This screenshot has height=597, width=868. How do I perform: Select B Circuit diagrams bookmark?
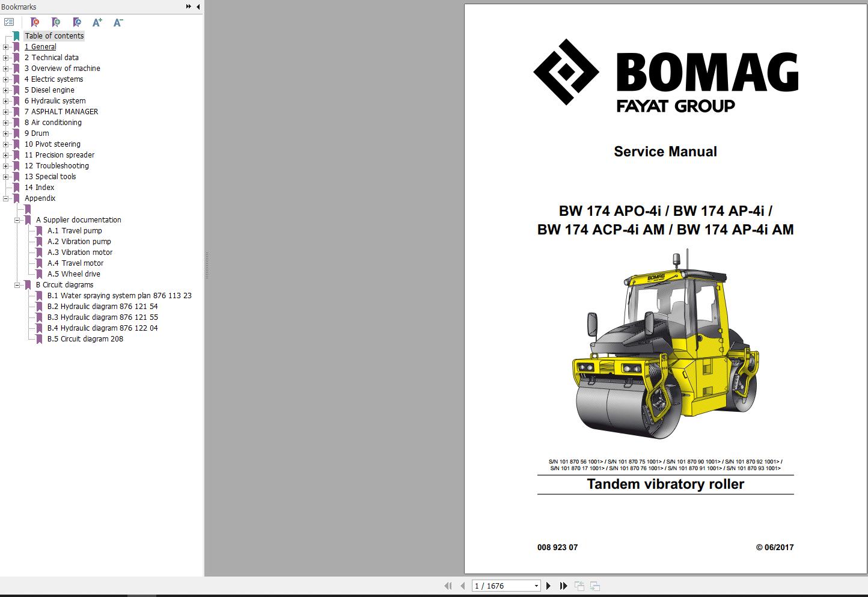[x=65, y=285]
